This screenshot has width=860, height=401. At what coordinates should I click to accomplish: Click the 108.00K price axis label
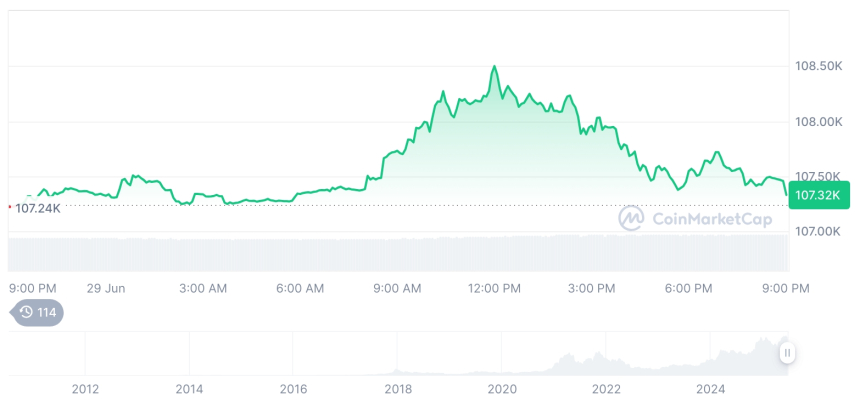[x=818, y=122]
